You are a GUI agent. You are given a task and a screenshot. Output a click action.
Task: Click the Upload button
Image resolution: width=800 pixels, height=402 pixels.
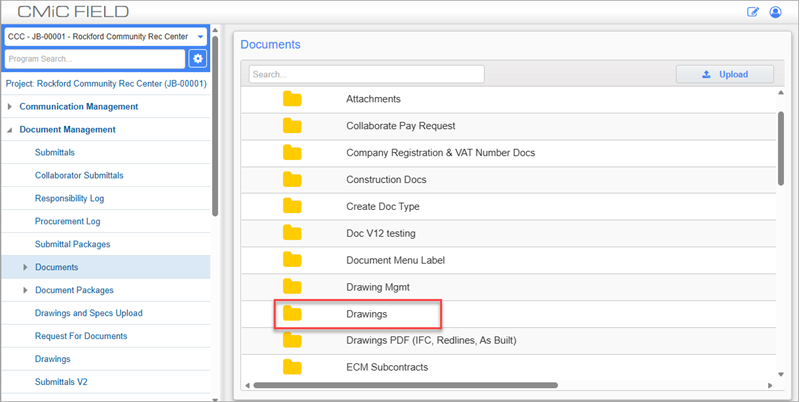(x=724, y=74)
